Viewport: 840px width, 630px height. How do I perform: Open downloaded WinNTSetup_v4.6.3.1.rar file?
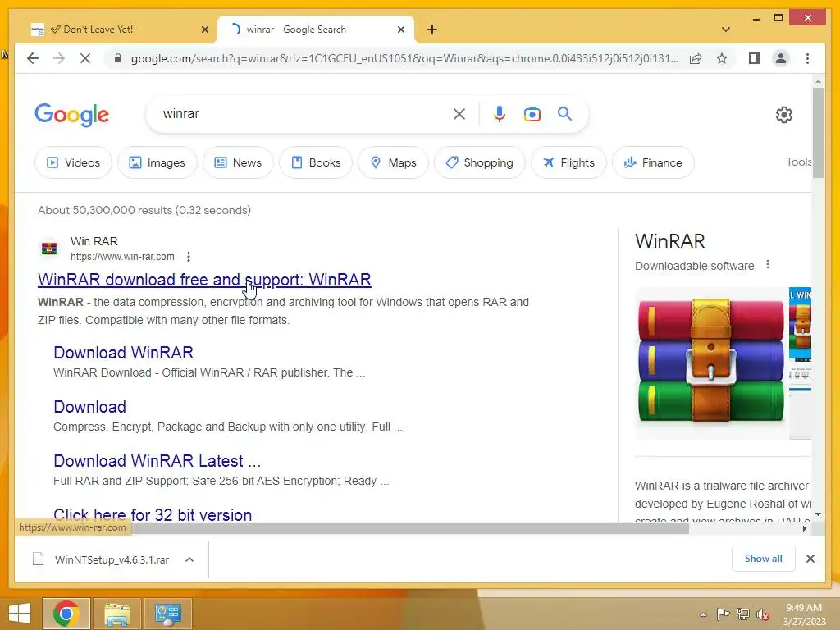[101, 559]
